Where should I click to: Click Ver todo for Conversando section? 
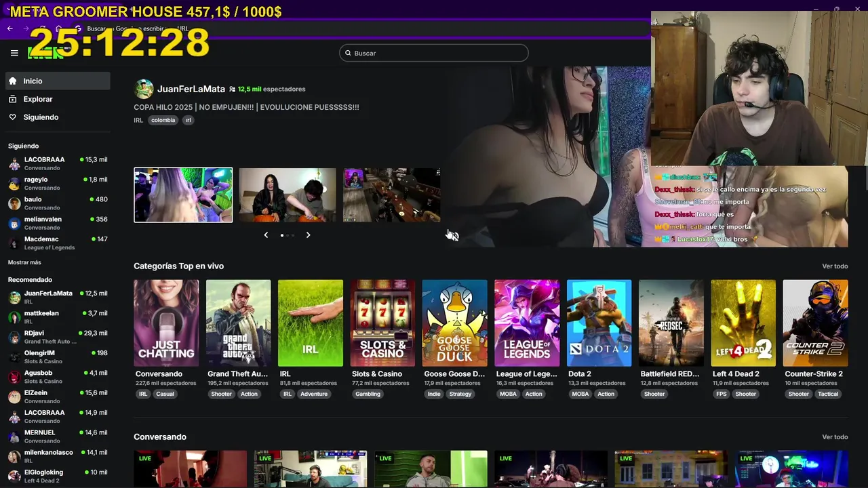835,437
